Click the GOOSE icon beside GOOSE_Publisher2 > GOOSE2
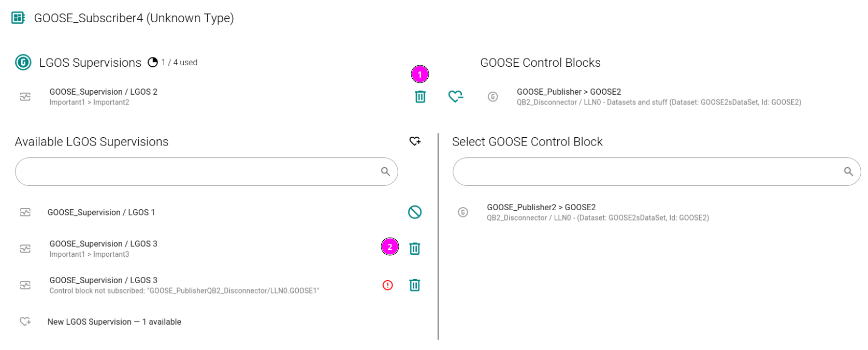This screenshot has width=868, height=350. (463, 212)
